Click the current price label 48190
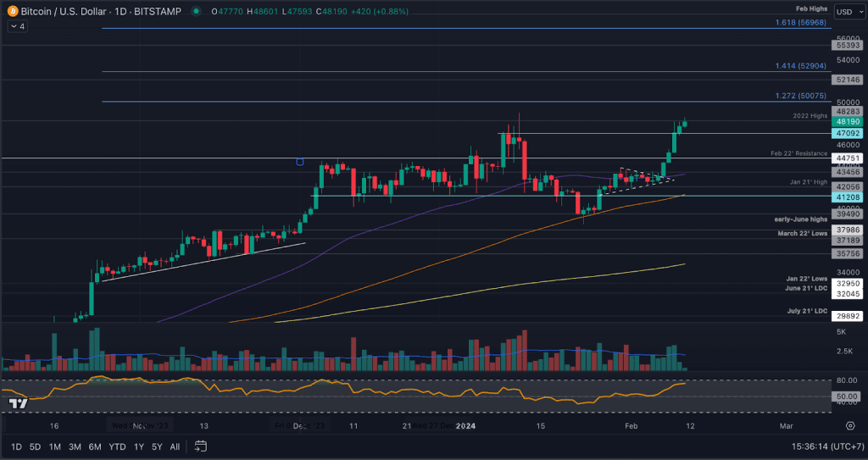The image size is (868, 460). click(847, 122)
